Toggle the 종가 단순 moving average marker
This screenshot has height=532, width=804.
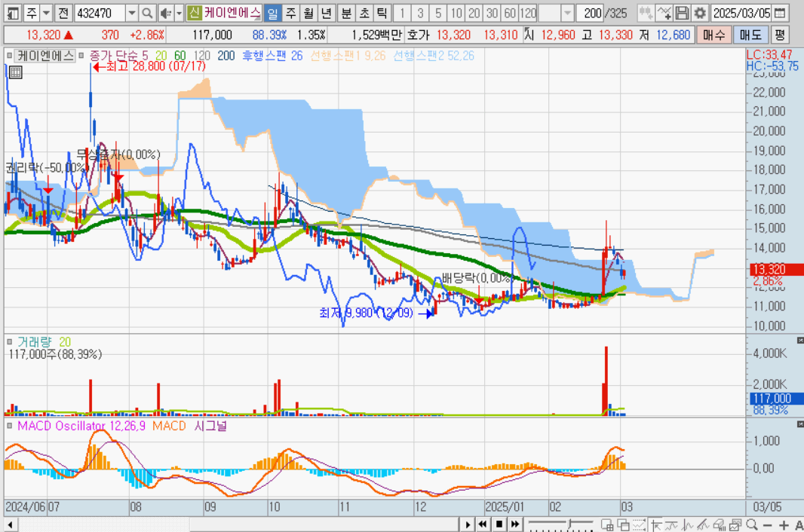tap(81, 55)
